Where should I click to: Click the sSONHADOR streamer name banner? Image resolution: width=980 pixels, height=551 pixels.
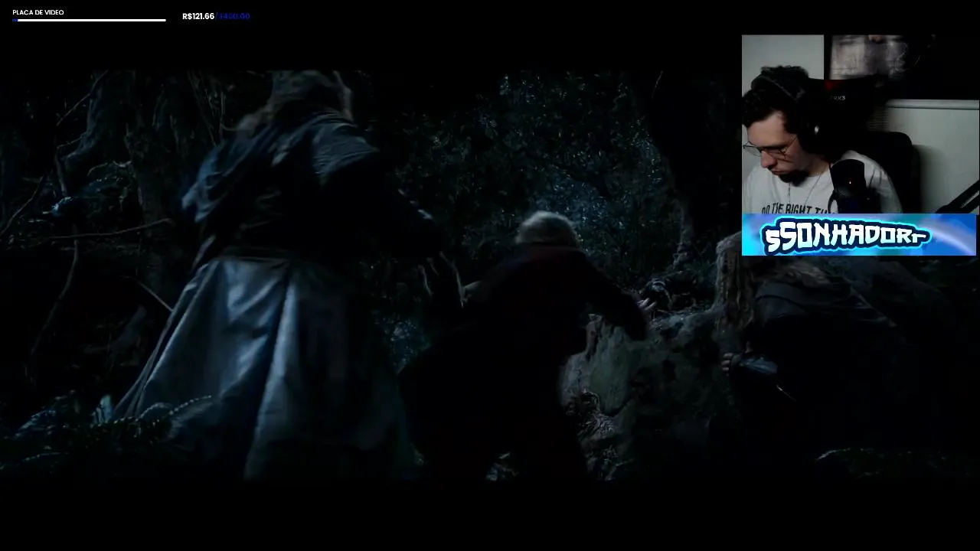[x=859, y=234]
